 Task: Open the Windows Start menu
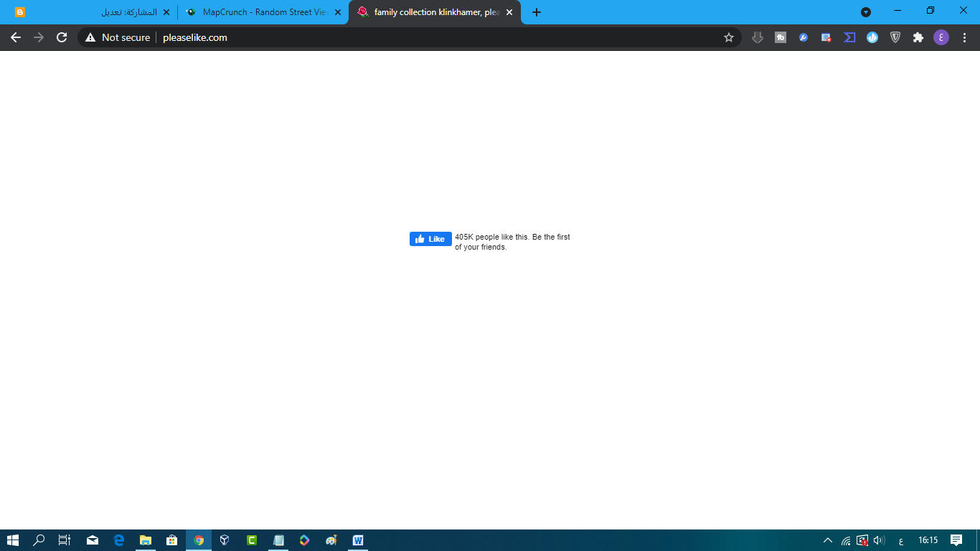tap(13, 540)
